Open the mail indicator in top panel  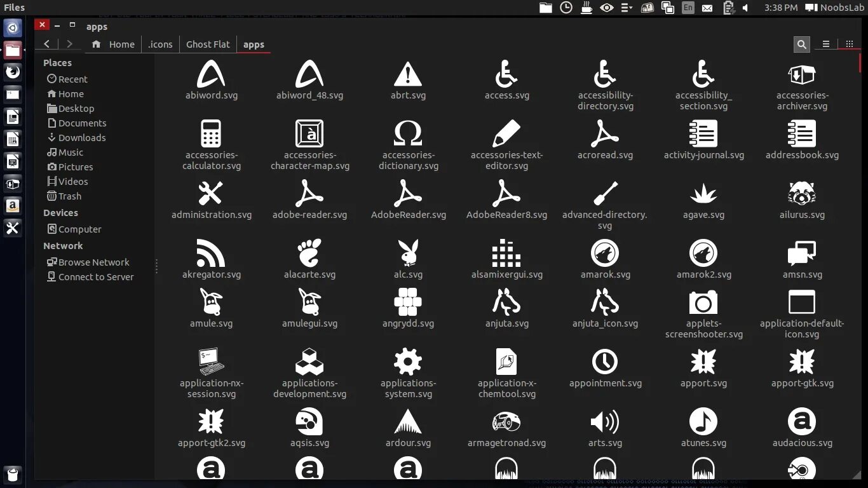707,8
